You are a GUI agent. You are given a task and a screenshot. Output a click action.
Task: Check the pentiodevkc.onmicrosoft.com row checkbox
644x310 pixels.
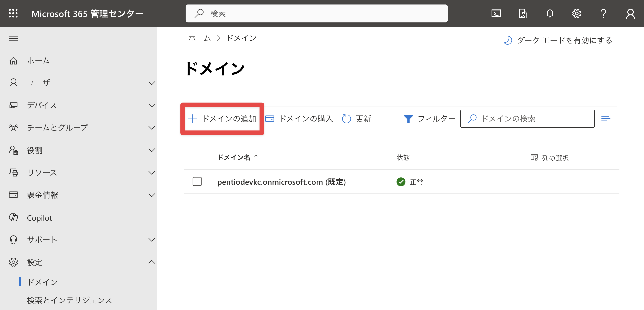point(197,181)
